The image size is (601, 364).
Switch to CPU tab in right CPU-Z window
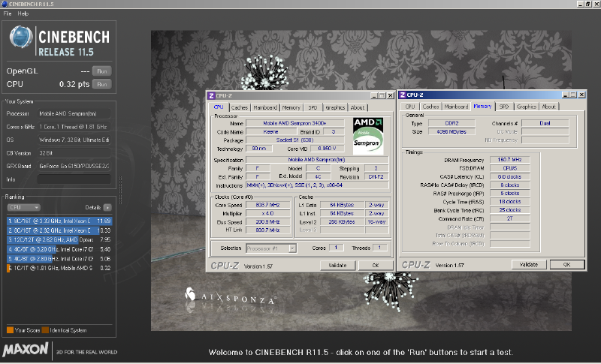coord(410,107)
